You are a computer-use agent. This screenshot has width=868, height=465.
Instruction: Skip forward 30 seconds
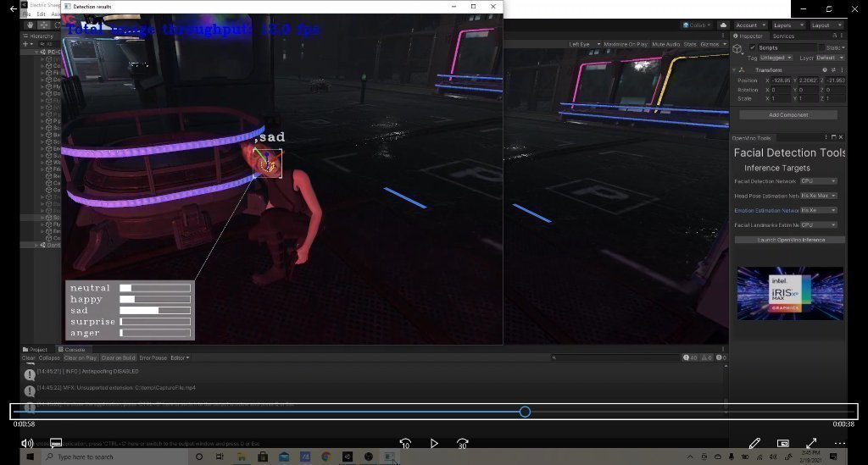tap(462, 444)
